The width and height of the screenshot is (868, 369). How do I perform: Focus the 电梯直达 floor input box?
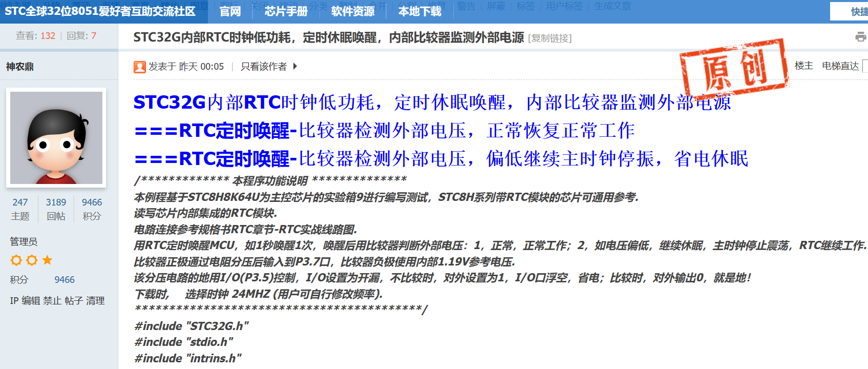tap(865, 66)
